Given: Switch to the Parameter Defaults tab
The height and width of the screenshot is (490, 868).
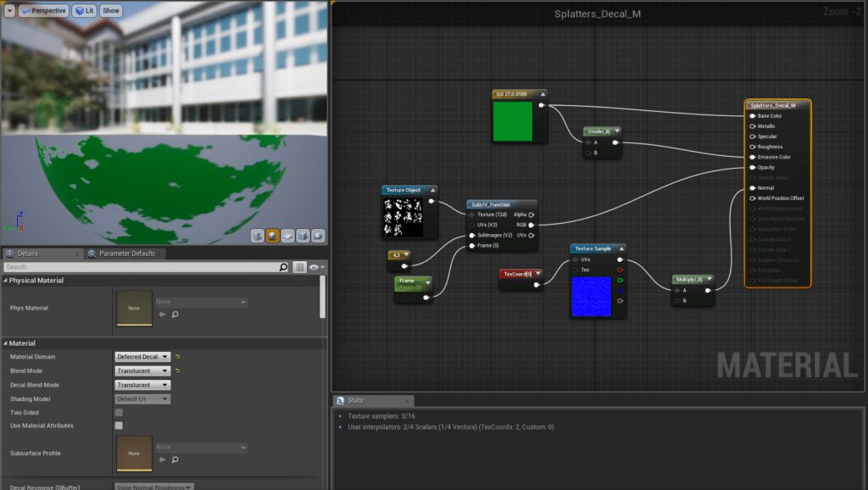Looking at the screenshot, I should click(125, 253).
